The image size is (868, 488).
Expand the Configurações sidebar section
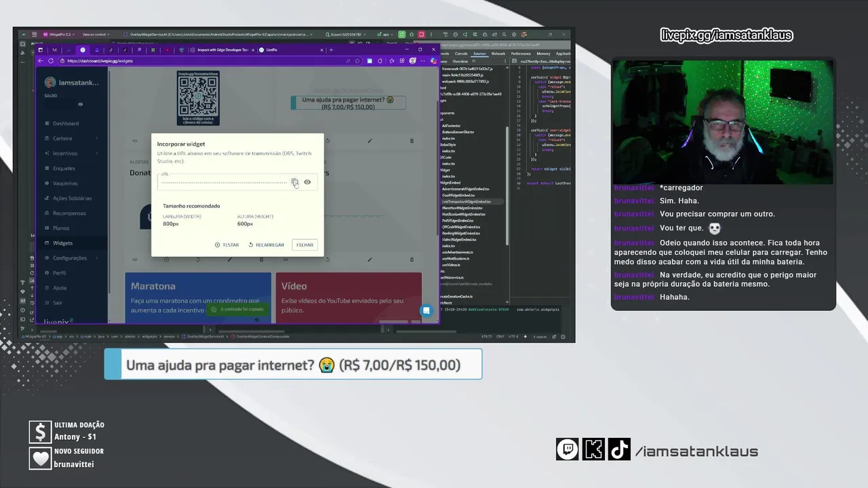(71, 258)
